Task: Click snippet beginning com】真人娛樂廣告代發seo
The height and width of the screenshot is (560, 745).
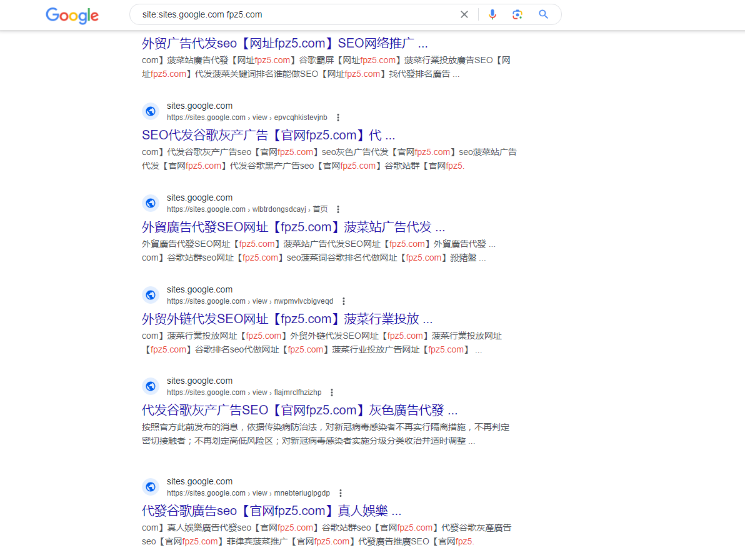Action: click(326, 534)
